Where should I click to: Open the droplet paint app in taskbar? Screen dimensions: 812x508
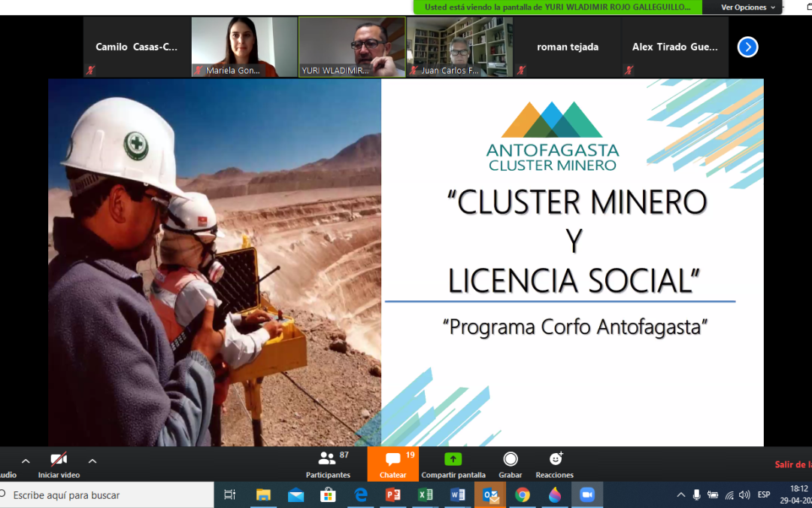click(x=555, y=495)
